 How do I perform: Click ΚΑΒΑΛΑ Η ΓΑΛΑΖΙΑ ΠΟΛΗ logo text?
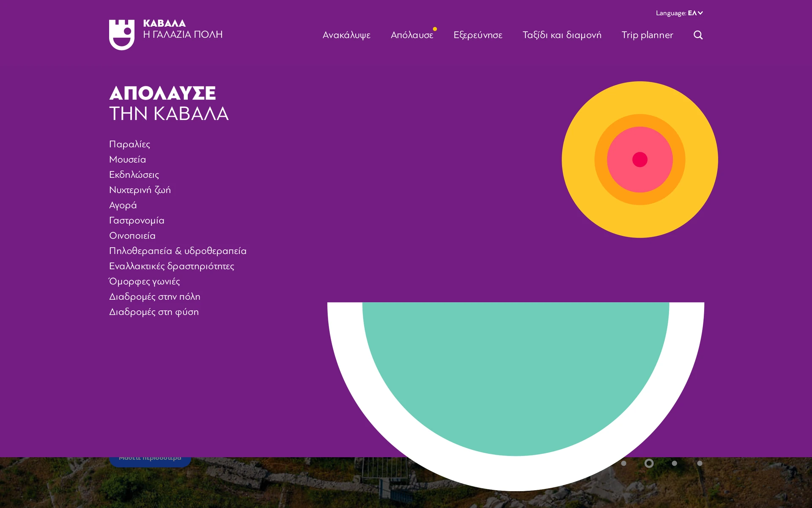point(183,29)
